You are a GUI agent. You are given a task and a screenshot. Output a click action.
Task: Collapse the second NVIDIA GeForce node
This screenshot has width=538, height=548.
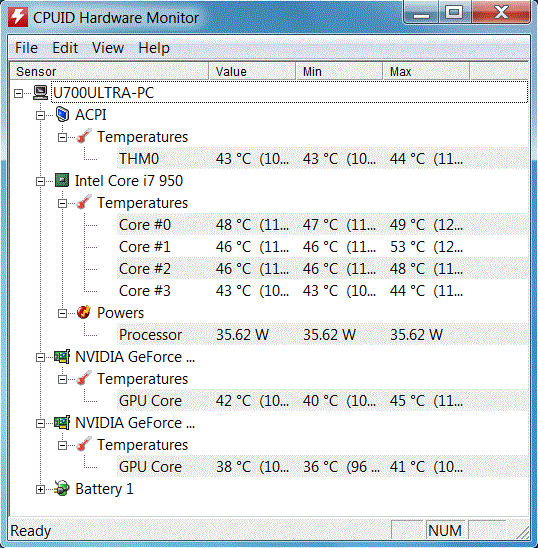pos(41,424)
